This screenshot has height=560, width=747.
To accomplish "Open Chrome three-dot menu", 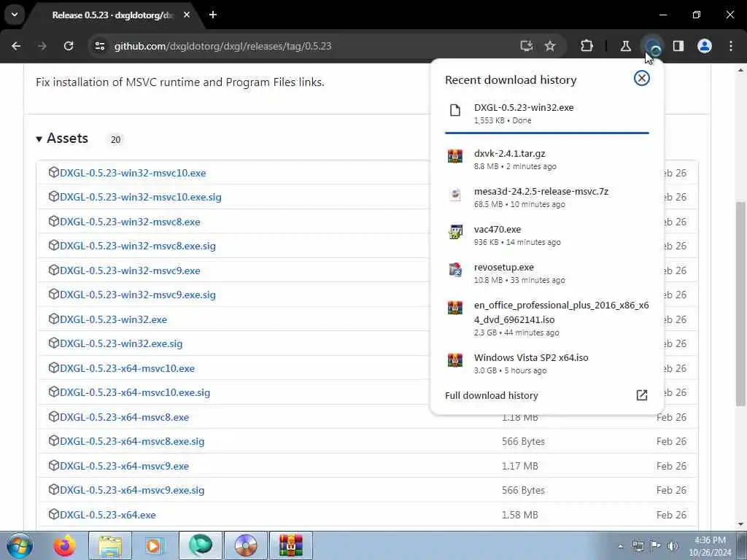I will pos(731,46).
